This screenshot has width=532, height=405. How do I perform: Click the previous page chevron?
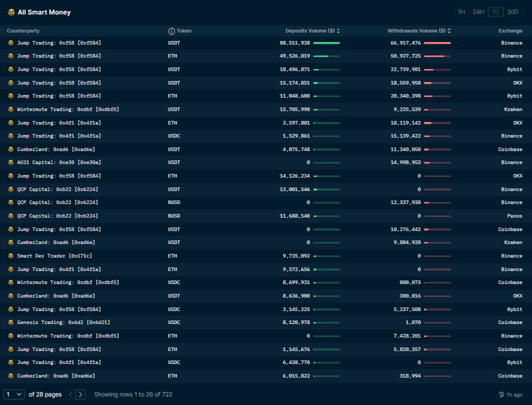click(70, 395)
